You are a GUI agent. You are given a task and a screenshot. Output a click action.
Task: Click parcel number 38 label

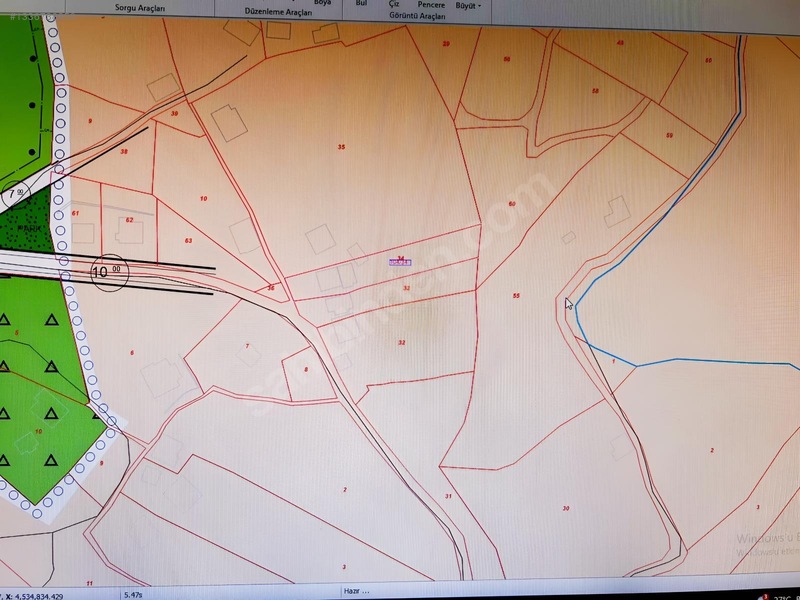[x=124, y=152]
